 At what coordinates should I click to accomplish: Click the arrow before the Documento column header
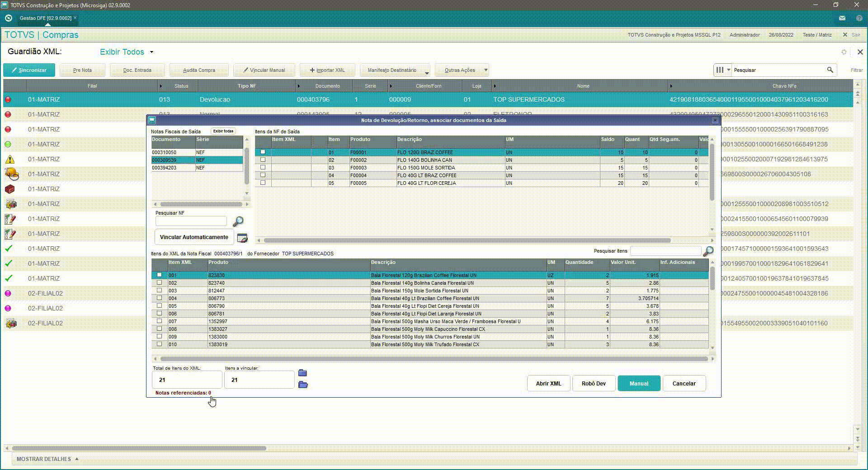(298, 86)
